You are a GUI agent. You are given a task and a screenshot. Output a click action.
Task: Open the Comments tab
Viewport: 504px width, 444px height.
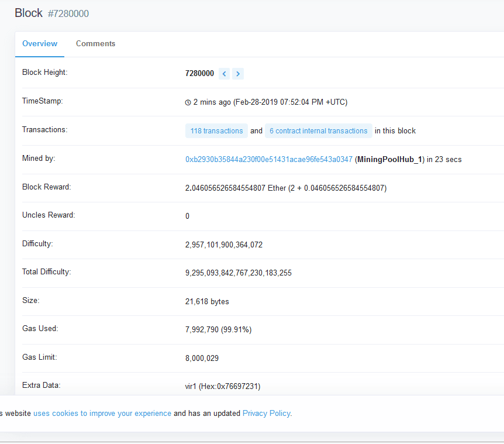[x=95, y=44]
